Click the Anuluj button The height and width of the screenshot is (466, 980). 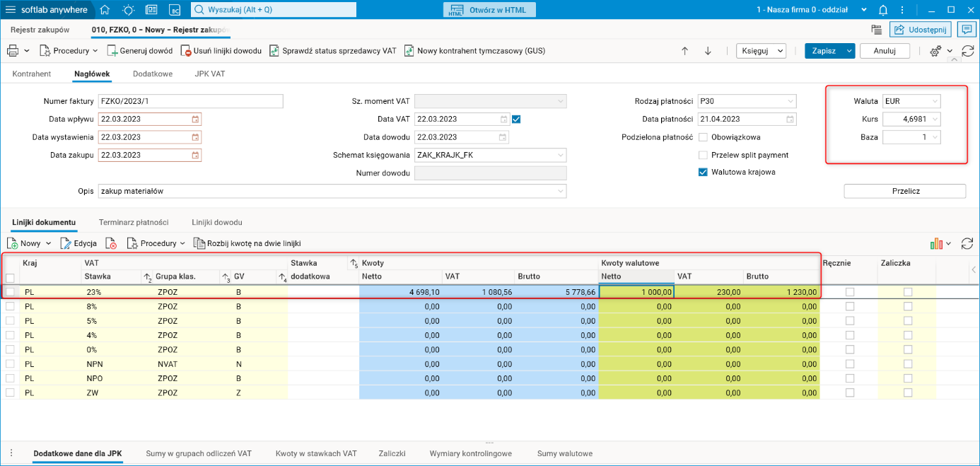pyautogui.click(x=884, y=51)
